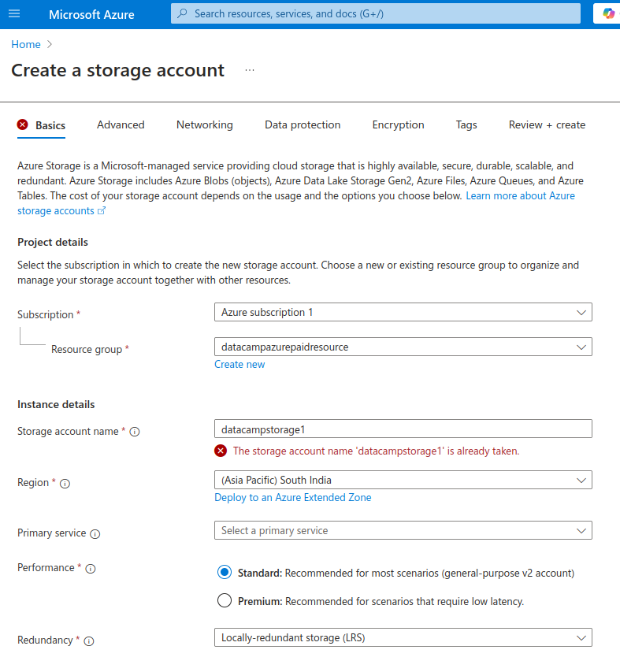Switch to the Advanced tab

pyautogui.click(x=121, y=124)
